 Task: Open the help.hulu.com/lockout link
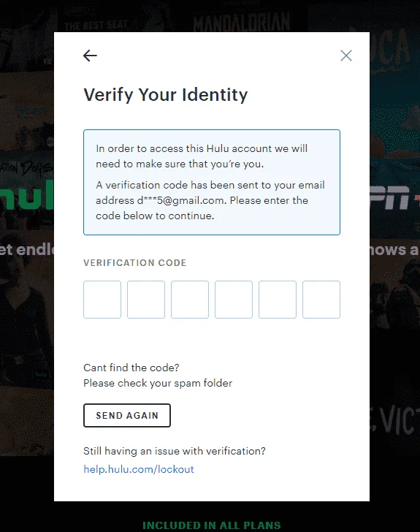139,469
